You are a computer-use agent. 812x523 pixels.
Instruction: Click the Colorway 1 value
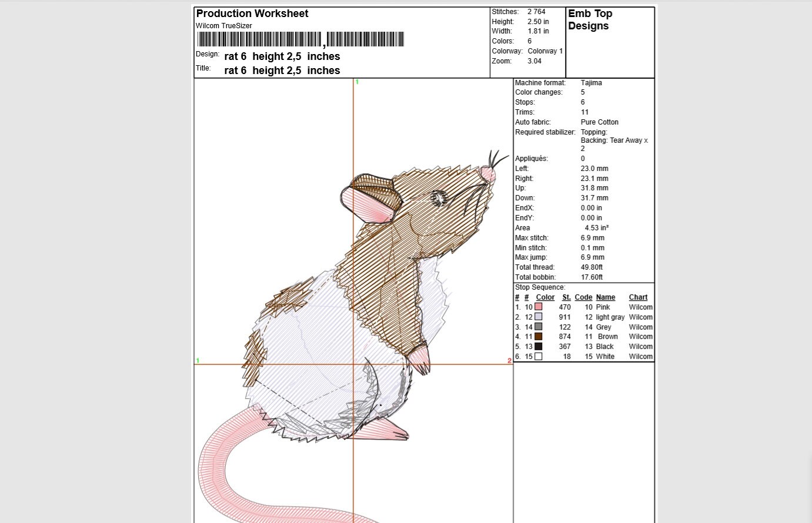544,51
